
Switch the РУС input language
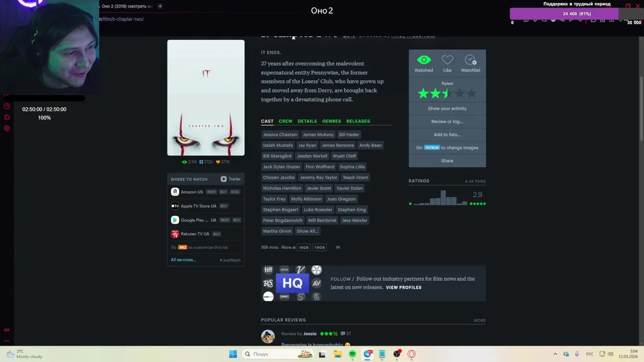tap(590, 354)
